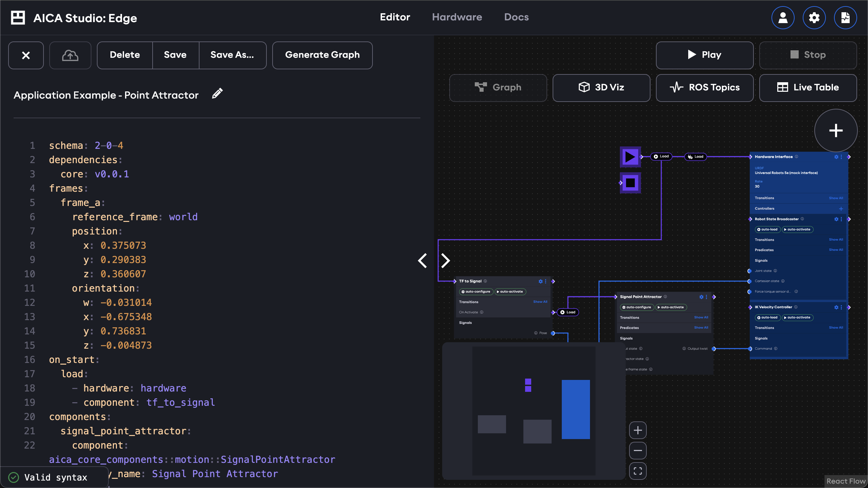Image resolution: width=868 pixels, height=488 pixels.
Task: Open Signal Point Attractor settings gear
Action: click(x=701, y=297)
